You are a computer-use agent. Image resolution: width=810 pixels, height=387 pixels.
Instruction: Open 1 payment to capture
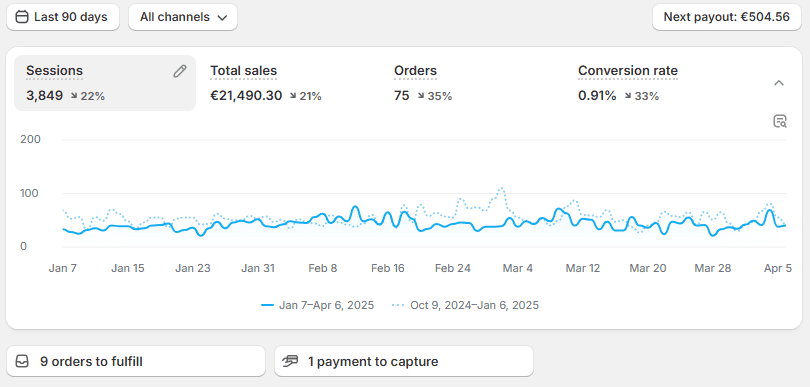coord(404,361)
